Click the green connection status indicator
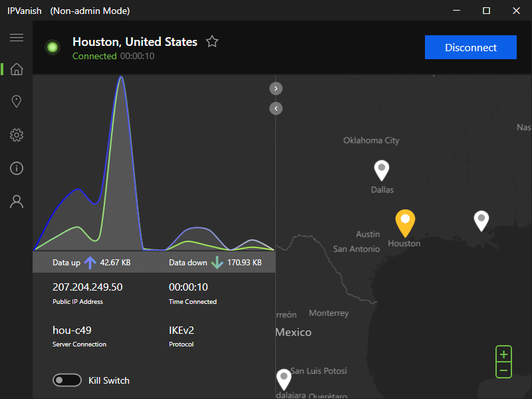532x399 pixels. click(53, 47)
